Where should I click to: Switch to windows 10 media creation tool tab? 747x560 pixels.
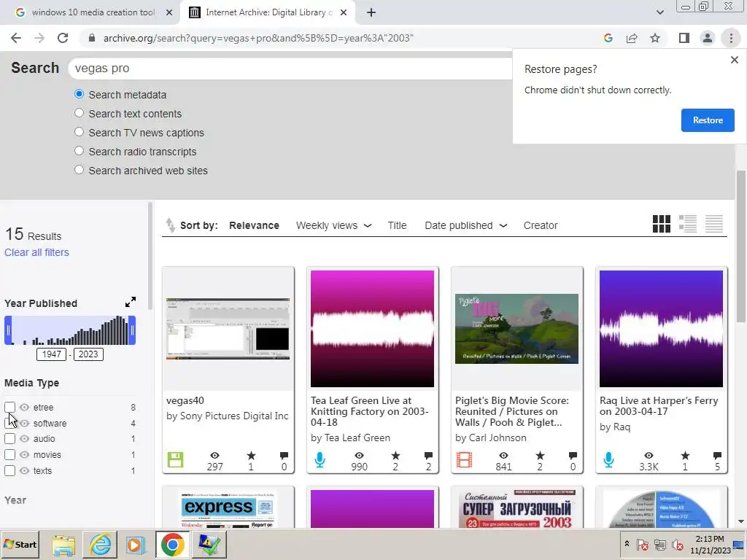93,12
